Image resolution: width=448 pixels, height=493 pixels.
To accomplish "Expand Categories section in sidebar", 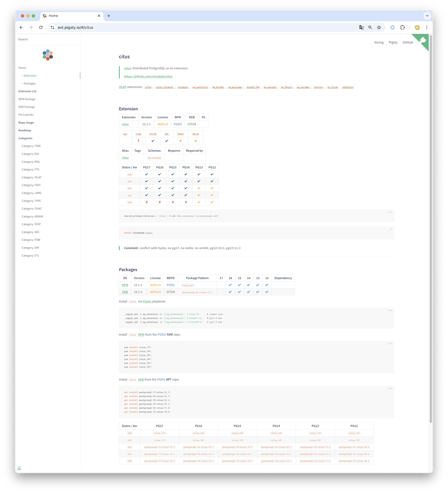I will pos(25,138).
